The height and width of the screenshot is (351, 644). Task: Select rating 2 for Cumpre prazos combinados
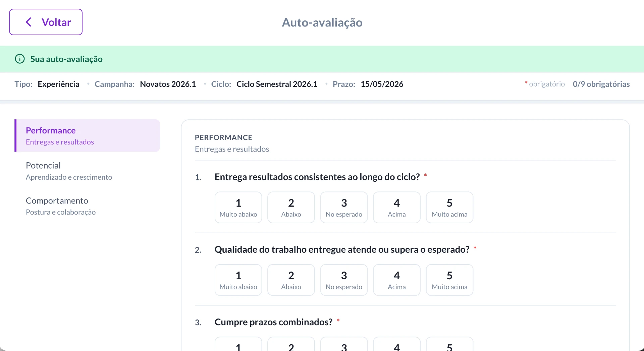(291, 344)
